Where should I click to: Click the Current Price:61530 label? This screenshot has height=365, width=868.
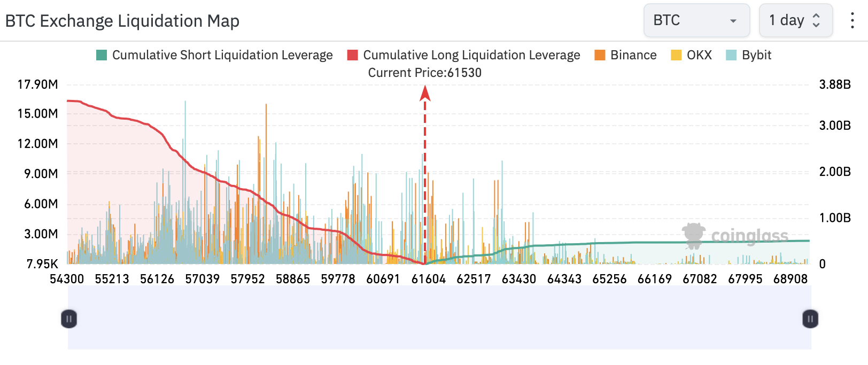pyautogui.click(x=424, y=73)
